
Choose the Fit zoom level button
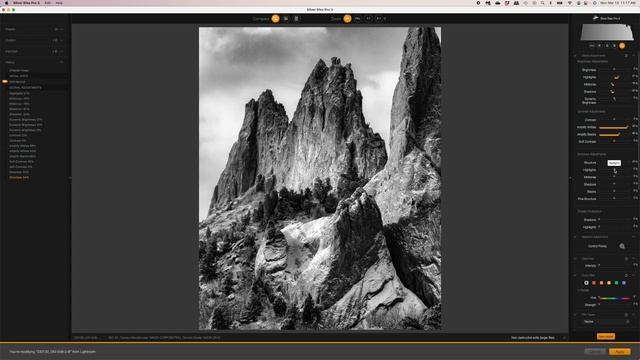tap(358, 18)
